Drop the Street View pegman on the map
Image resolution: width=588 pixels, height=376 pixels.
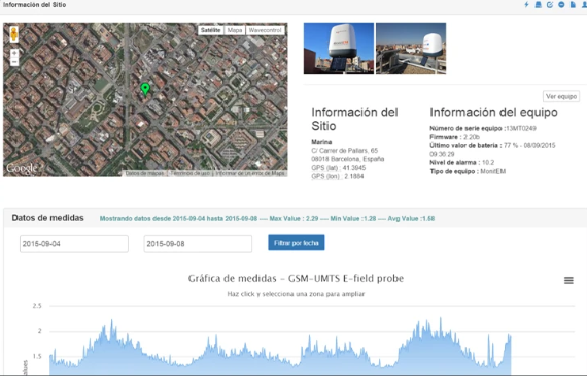click(x=14, y=34)
